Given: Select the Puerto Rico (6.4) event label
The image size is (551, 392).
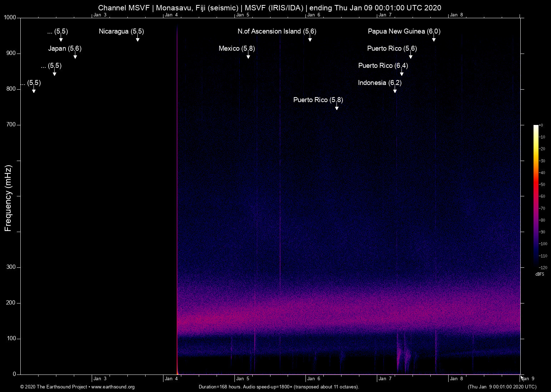Looking at the screenshot, I should coord(383,66).
